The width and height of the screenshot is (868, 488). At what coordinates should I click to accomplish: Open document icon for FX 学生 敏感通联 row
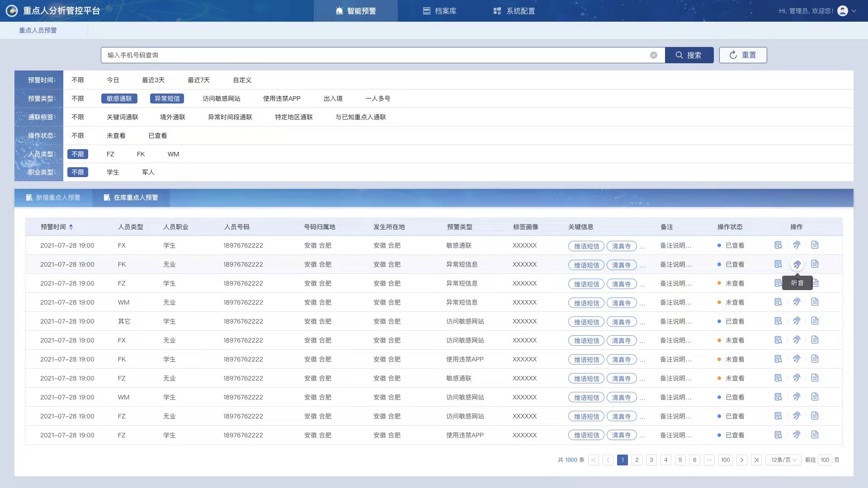point(815,245)
